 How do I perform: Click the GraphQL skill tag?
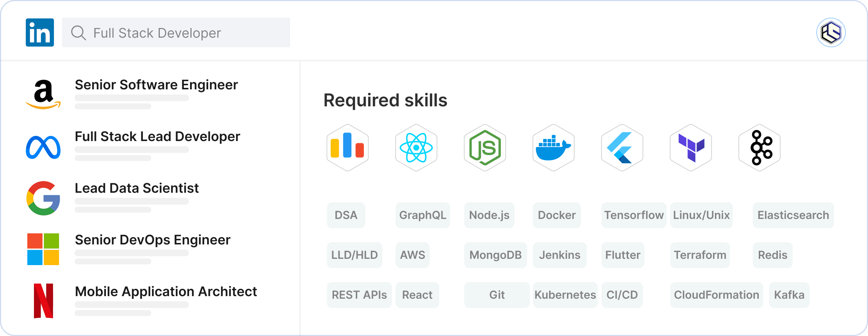pos(423,215)
